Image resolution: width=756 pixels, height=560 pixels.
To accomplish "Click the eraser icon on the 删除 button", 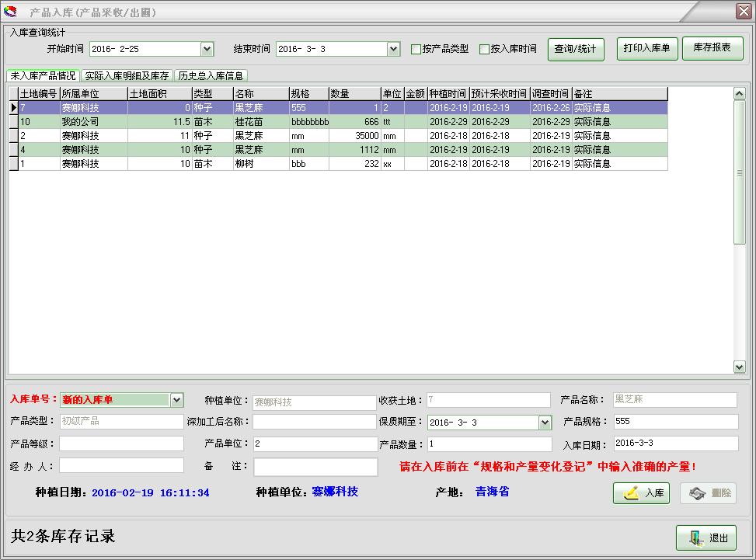I will click(696, 492).
